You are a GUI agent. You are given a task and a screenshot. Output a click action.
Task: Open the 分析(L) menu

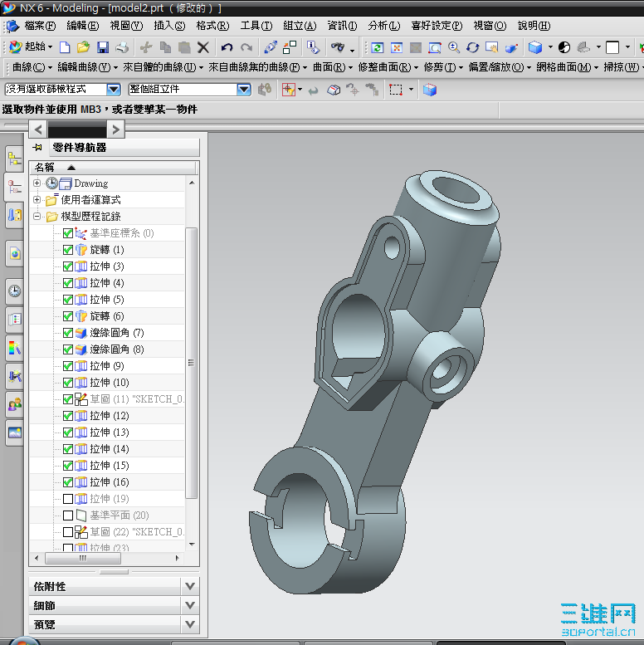pyautogui.click(x=384, y=26)
